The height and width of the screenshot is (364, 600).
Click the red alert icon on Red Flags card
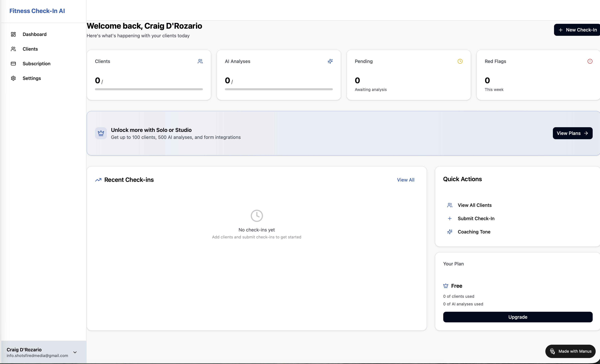pos(590,61)
